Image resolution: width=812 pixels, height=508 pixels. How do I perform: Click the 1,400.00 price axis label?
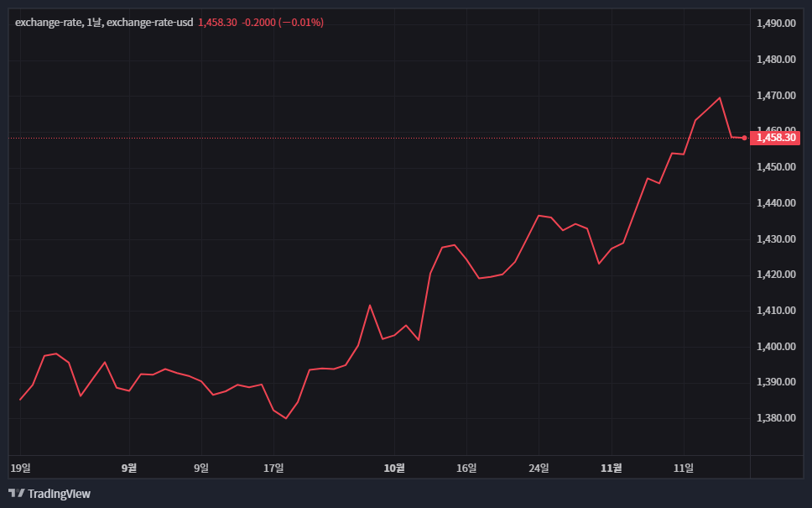[775, 347]
